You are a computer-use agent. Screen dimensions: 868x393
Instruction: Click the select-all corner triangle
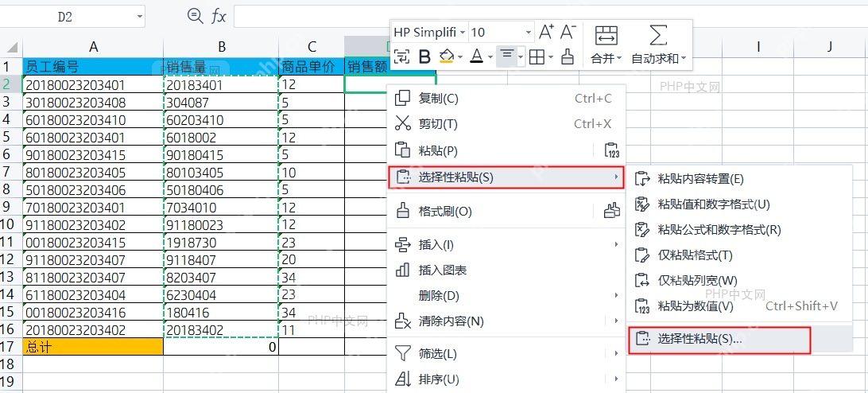11,47
